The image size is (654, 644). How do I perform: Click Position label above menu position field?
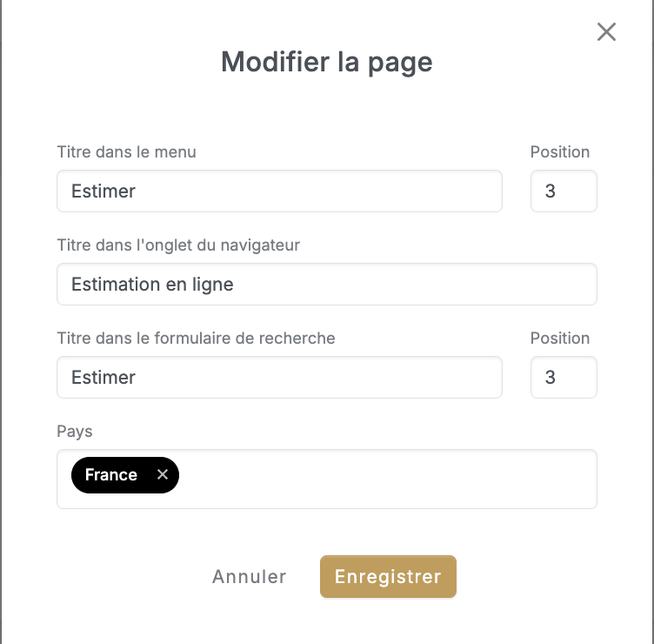560,152
